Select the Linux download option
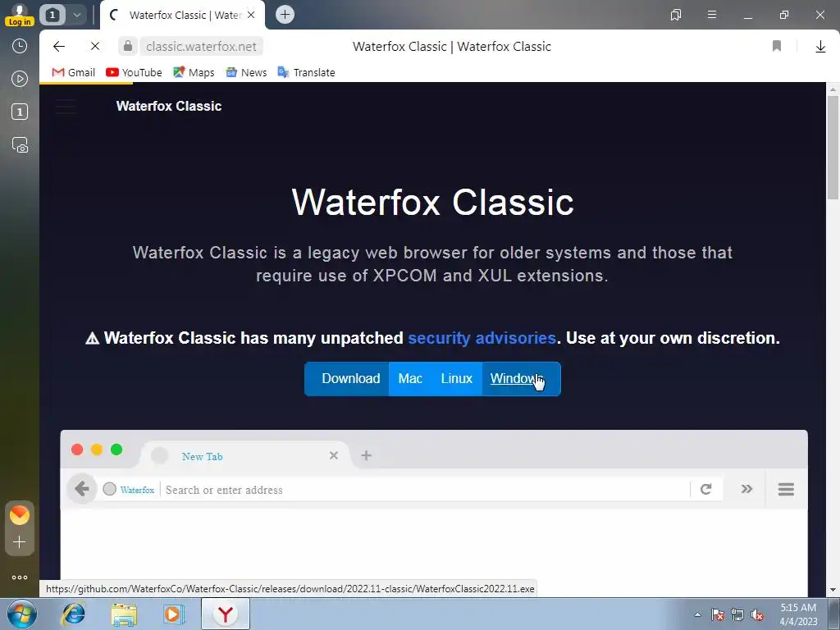 tap(456, 379)
